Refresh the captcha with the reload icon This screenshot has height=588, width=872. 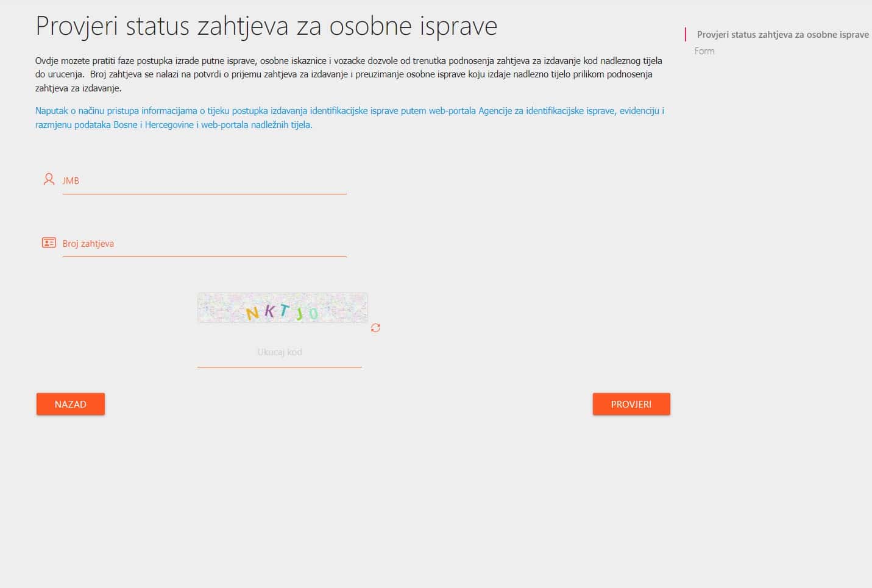click(375, 328)
